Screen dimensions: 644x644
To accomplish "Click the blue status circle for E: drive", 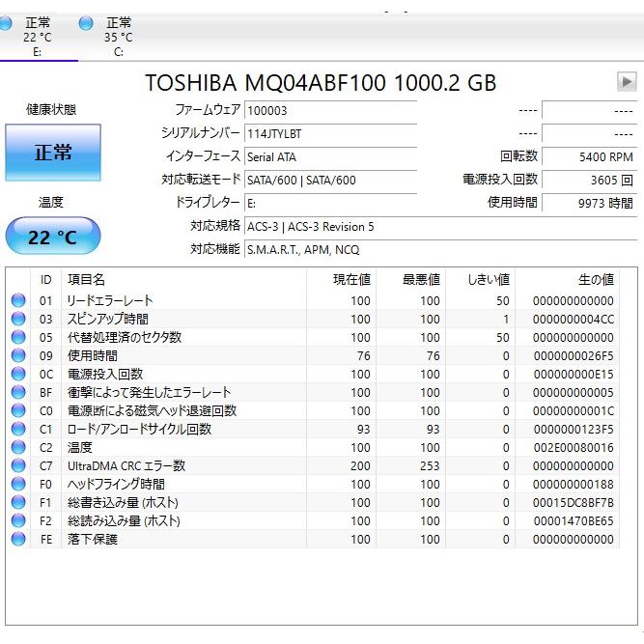I will coord(6,23).
